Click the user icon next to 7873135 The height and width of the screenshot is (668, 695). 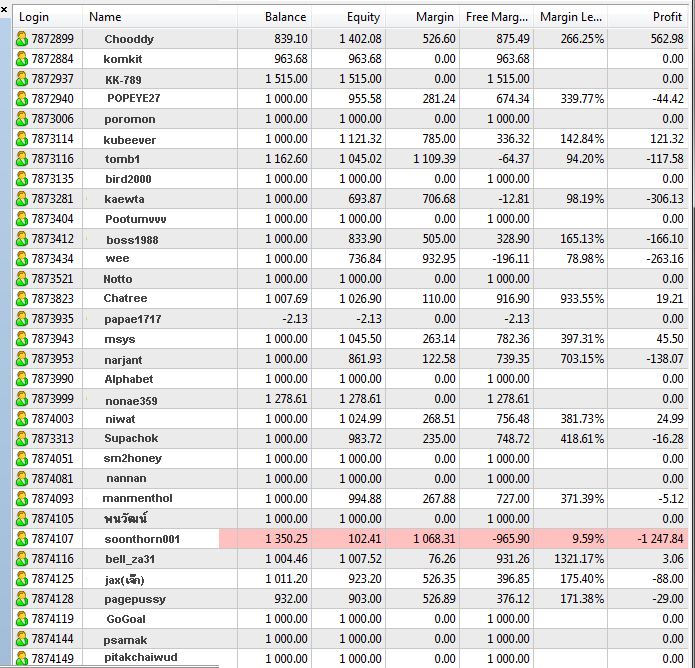coord(22,179)
